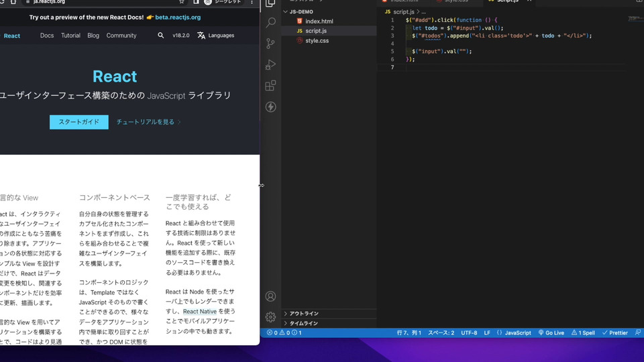Click 1 Spell warning in status bar

click(x=583, y=333)
